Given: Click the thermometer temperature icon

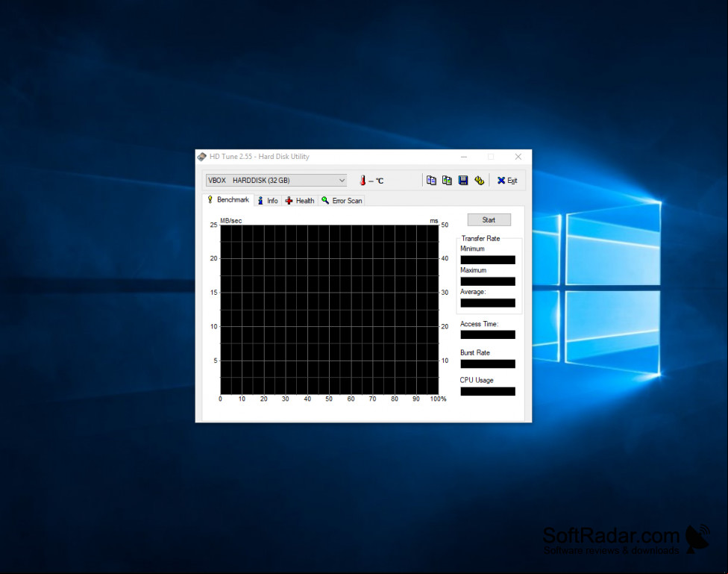Looking at the screenshot, I should click(x=363, y=181).
